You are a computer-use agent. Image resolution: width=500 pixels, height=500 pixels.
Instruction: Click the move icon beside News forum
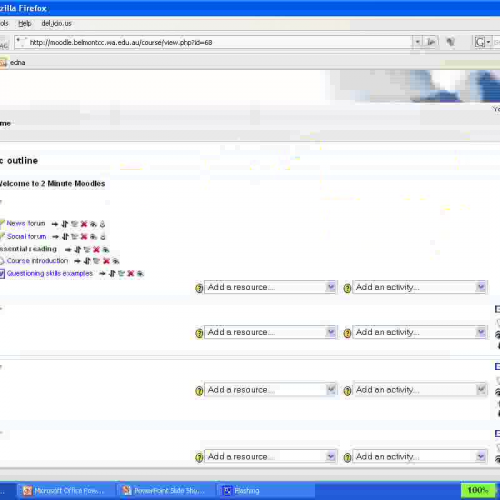point(65,224)
